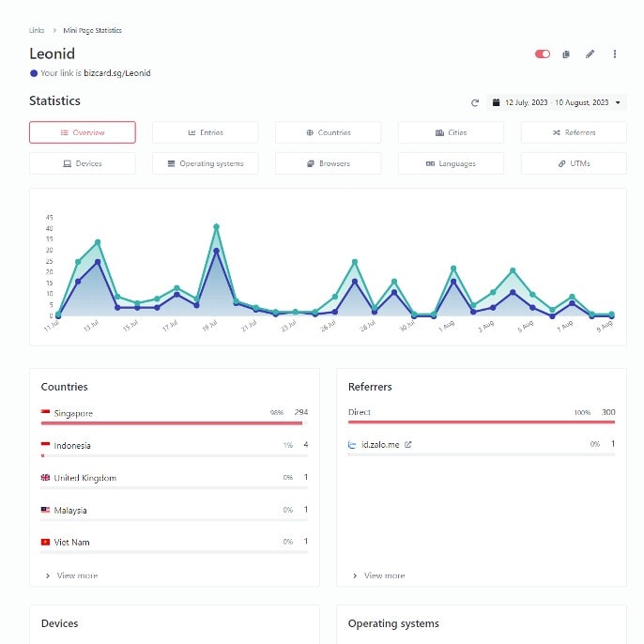Open the Languages tab
644x644 pixels.
coord(451,163)
